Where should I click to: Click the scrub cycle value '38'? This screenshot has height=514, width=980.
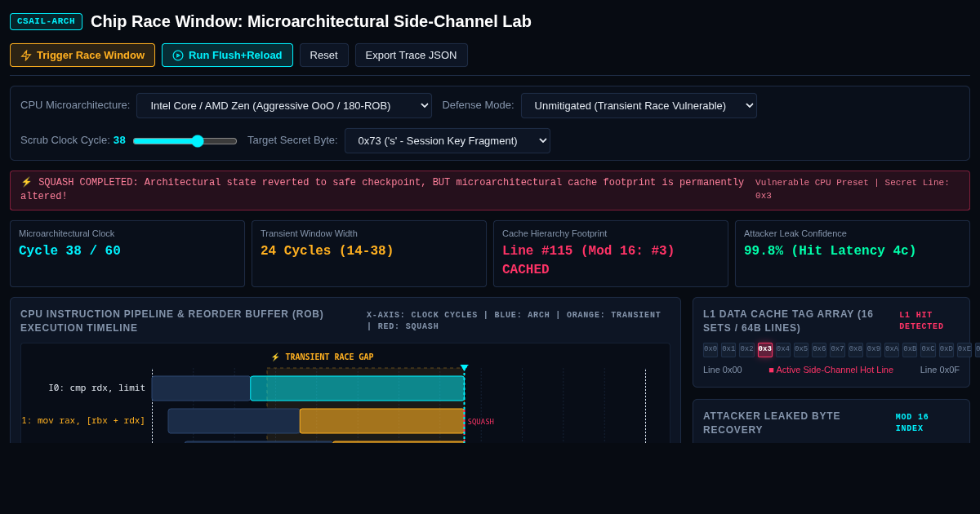tap(119, 140)
